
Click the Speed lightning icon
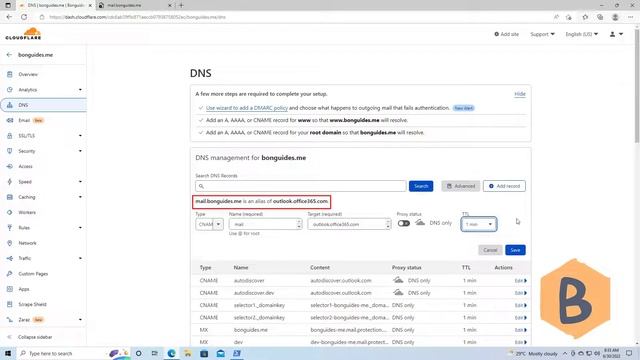tap(10, 182)
